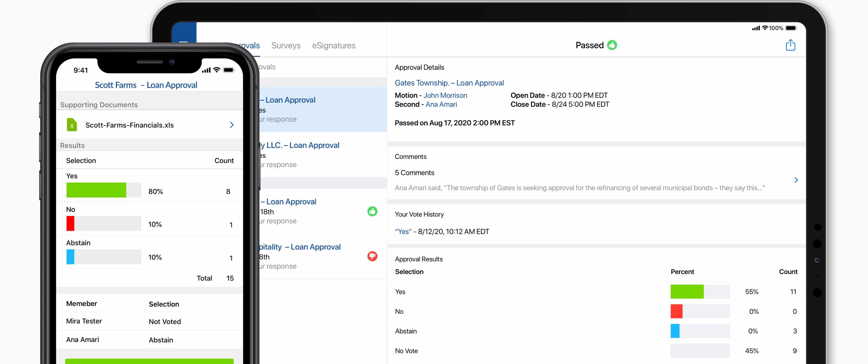
Task: Expand the 5 Comments chevron
Action: click(x=796, y=180)
